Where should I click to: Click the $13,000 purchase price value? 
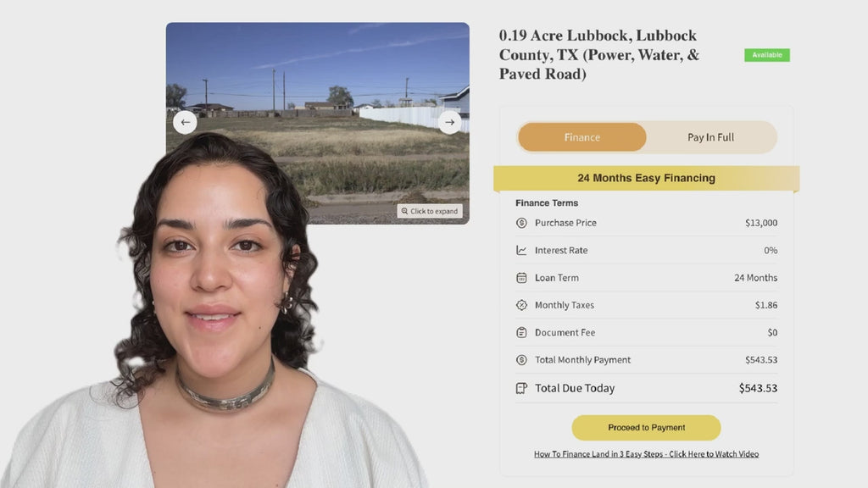[x=761, y=223]
